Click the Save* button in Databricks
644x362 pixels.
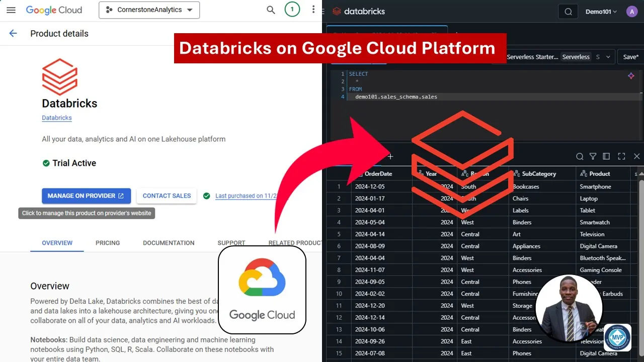[630, 57]
